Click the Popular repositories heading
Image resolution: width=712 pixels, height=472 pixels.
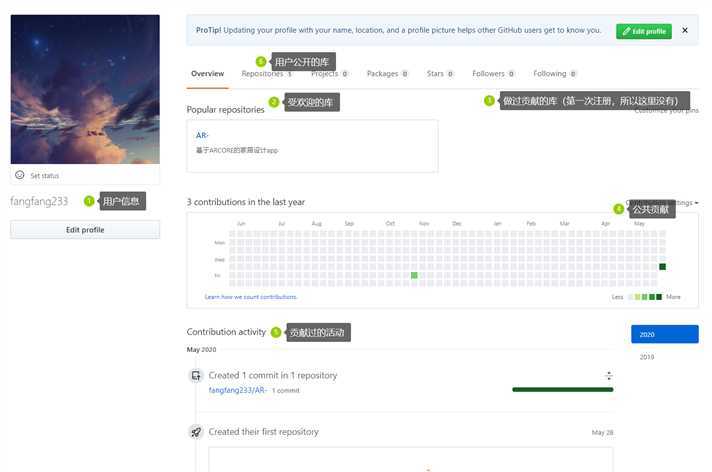225,109
